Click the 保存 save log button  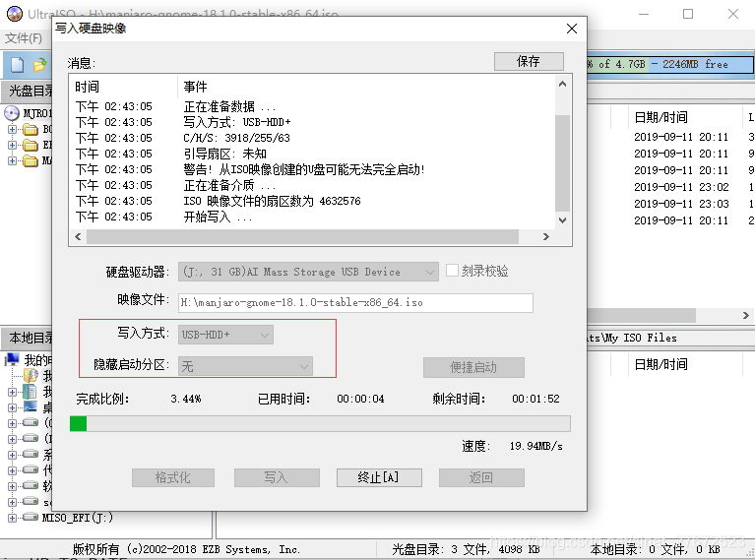click(529, 61)
